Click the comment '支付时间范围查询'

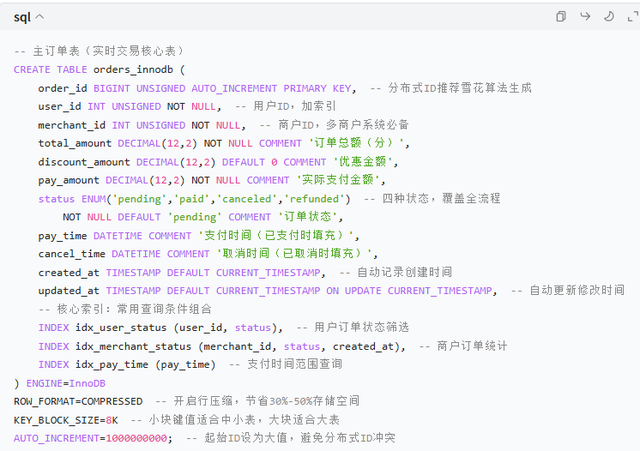point(295,364)
